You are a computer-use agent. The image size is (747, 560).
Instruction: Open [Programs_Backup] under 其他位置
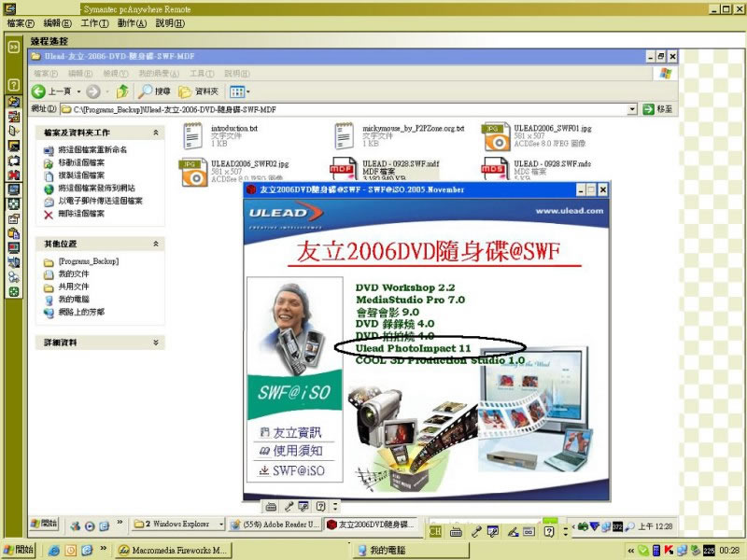point(89,261)
